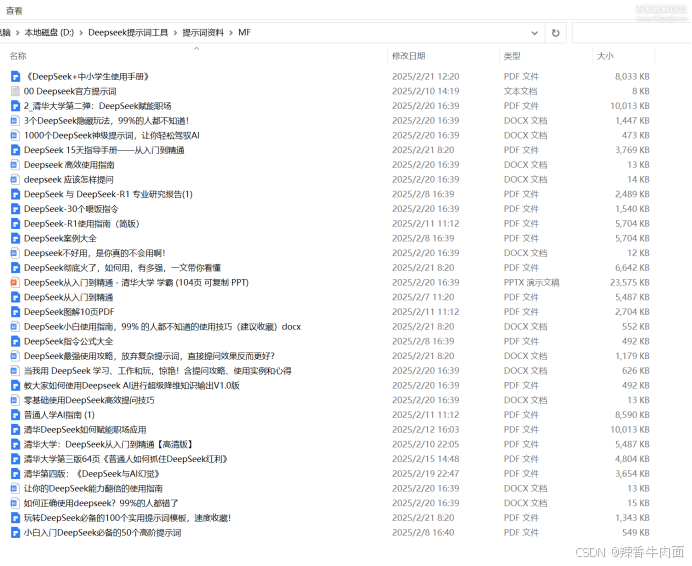Navigate to Deepseek提示词工具 breadcrumb folder
The image size is (692, 566).
128,33
